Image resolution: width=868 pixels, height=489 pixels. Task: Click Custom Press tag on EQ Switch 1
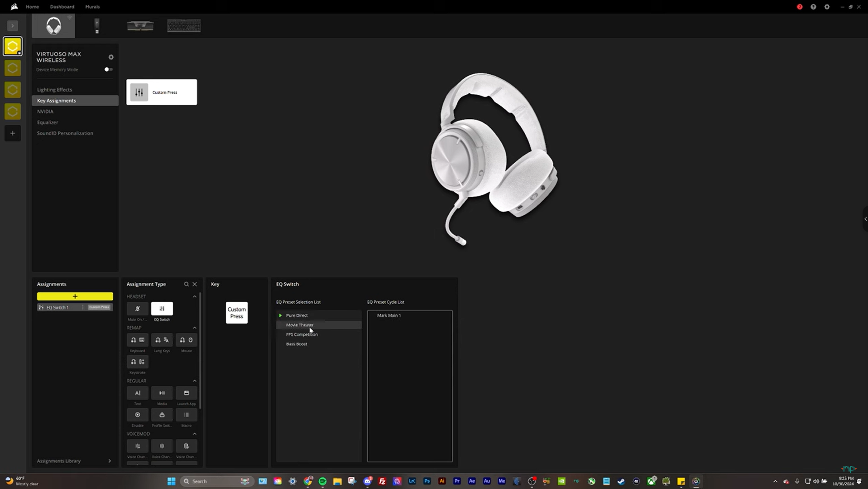[99, 307]
